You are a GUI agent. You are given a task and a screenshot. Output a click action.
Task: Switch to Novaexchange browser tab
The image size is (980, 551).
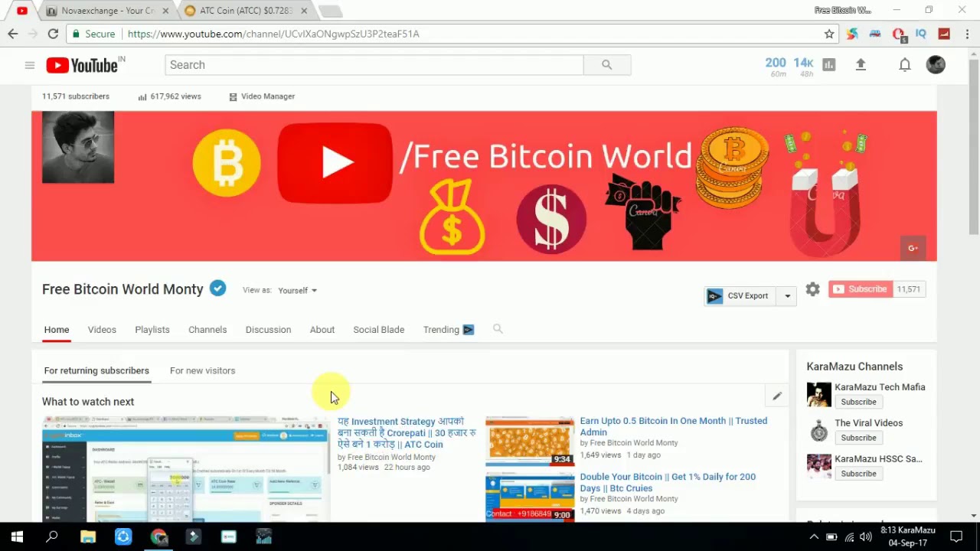[107, 11]
